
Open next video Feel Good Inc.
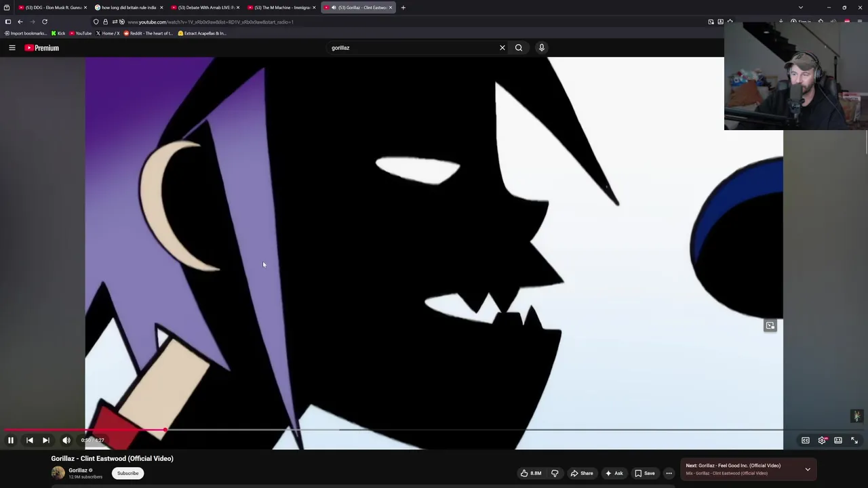pyautogui.click(x=732, y=466)
